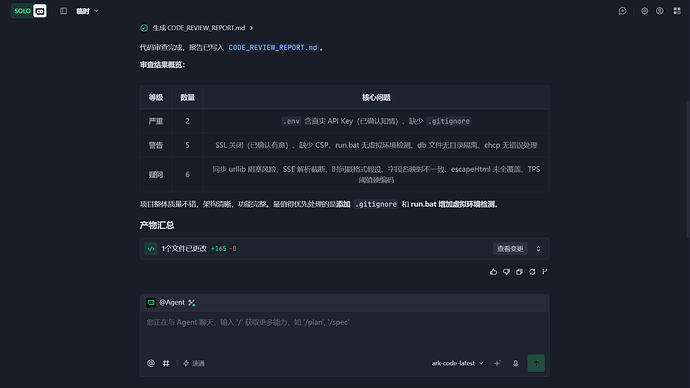This screenshot has height=388, width=690.
Task: Click the 产物汇总 heading
Action: 157,225
